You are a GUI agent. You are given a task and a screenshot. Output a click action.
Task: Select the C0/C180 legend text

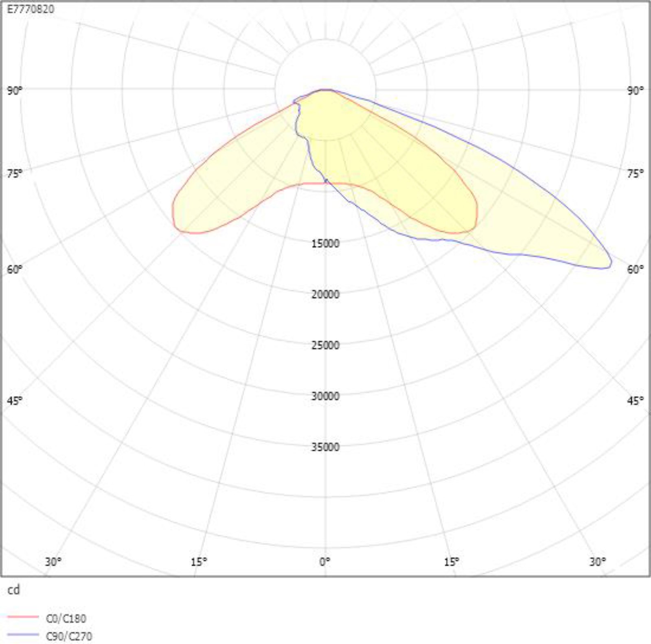point(66,619)
